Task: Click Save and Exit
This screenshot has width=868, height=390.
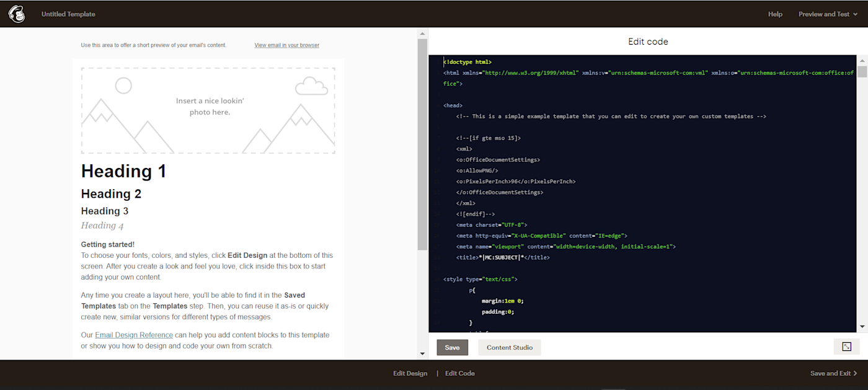Action: pos(834,373)
